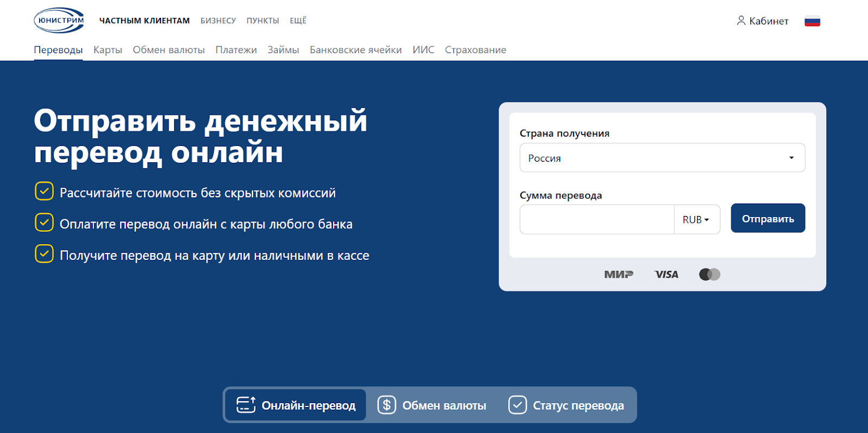
Task: Expand the RUB currency selector
Action: [x=696, y=220]
